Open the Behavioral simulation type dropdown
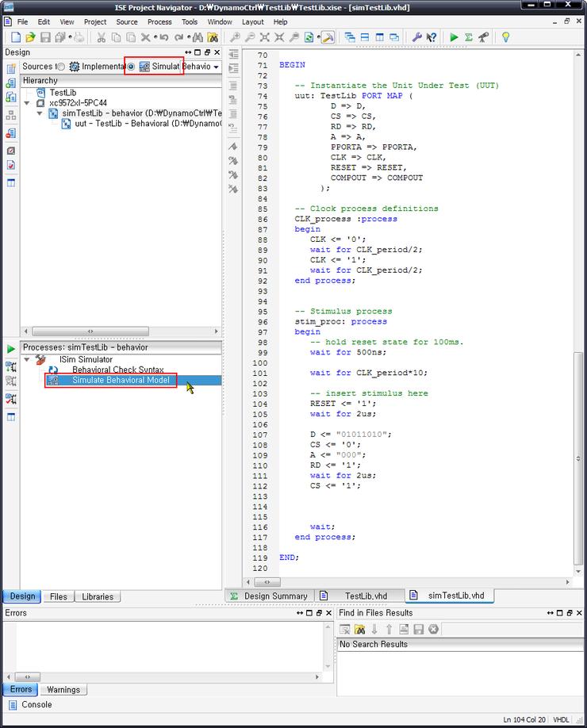This screenshot has width=587, height=728. 216,67
